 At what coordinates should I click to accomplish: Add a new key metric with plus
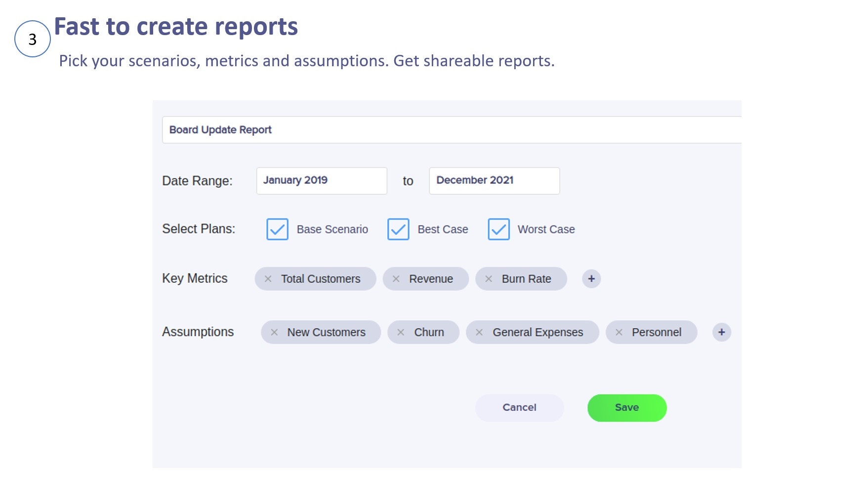(591, 279)
